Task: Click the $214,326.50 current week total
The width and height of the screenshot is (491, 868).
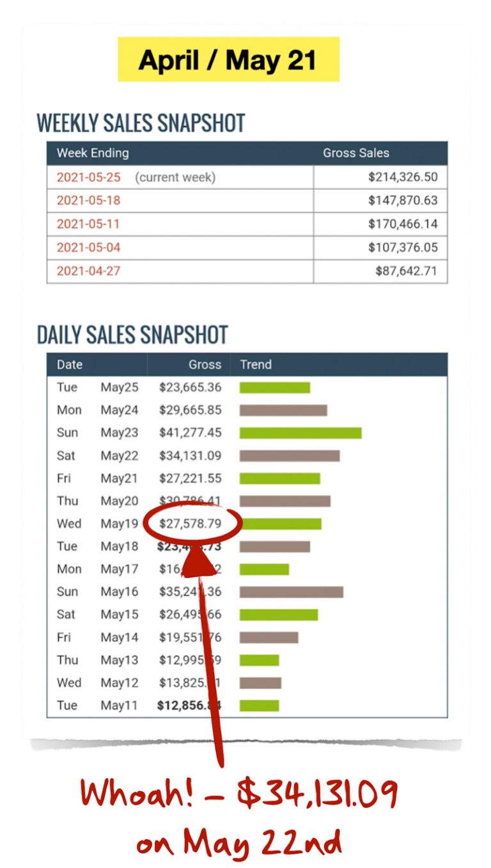Action: coord(403,177)
